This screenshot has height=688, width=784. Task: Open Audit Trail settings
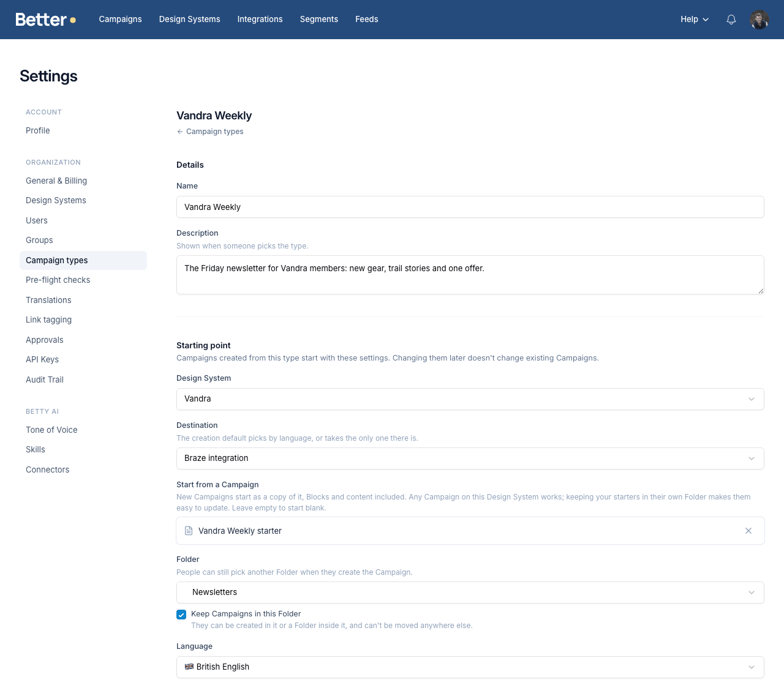[83, 380]
